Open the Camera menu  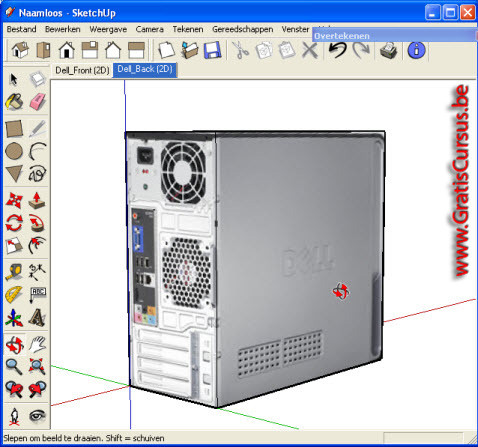(149, 29)
